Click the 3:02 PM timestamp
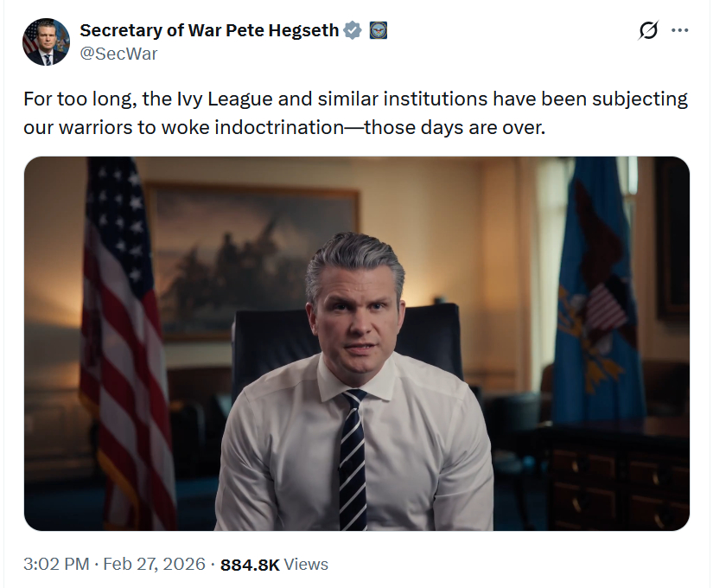713x588 pixels. (56, 565)
